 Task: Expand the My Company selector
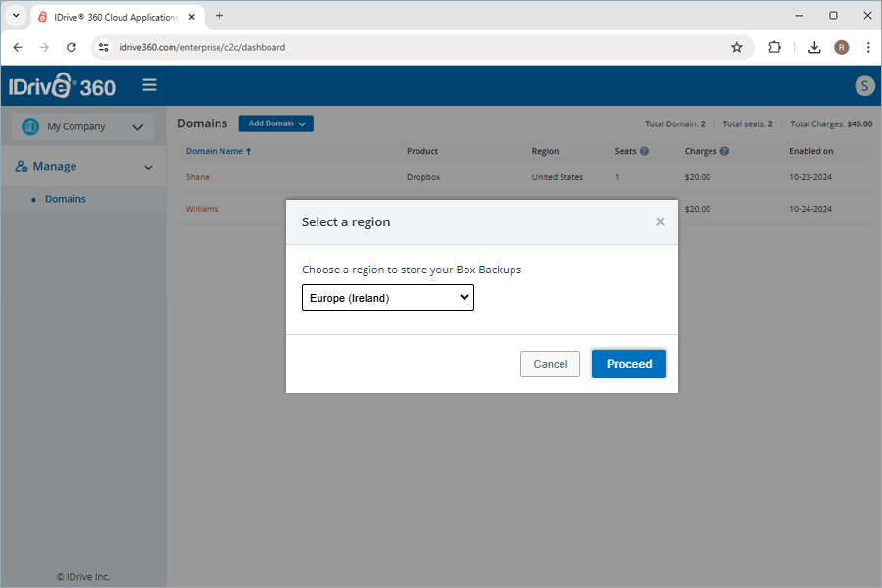[x=82, y=127]
